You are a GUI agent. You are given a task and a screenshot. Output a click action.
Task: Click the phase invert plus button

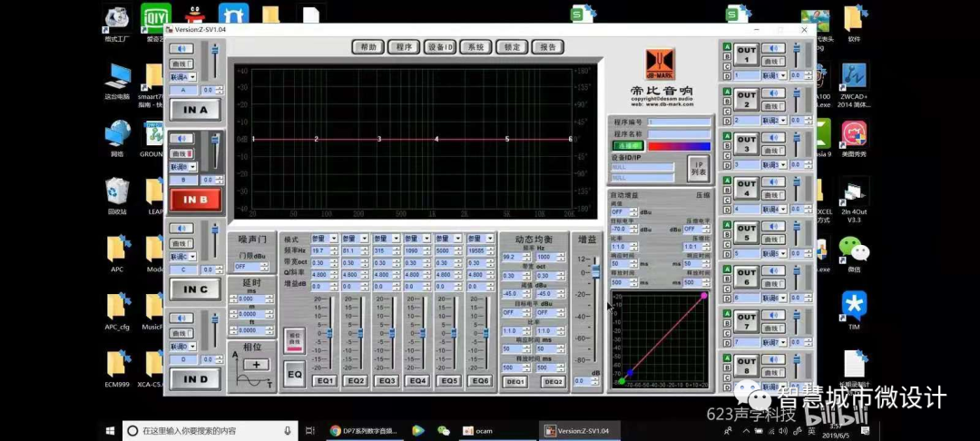pos(256,364)
